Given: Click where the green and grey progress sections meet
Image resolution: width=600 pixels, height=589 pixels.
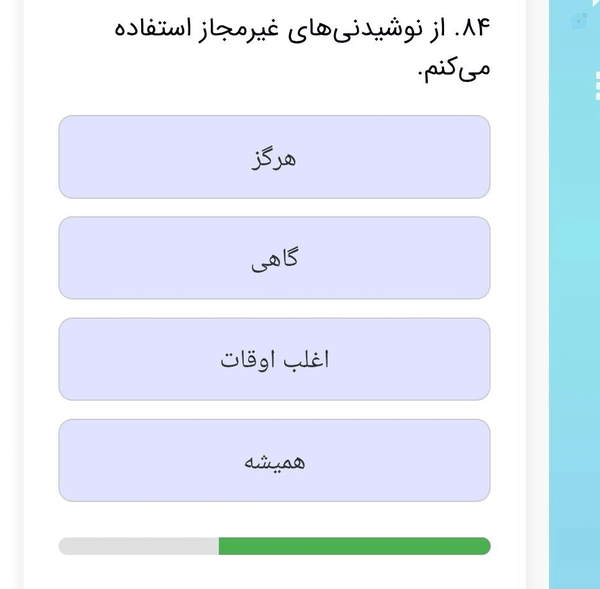Looking at the screenshot, I should [219, 546].
